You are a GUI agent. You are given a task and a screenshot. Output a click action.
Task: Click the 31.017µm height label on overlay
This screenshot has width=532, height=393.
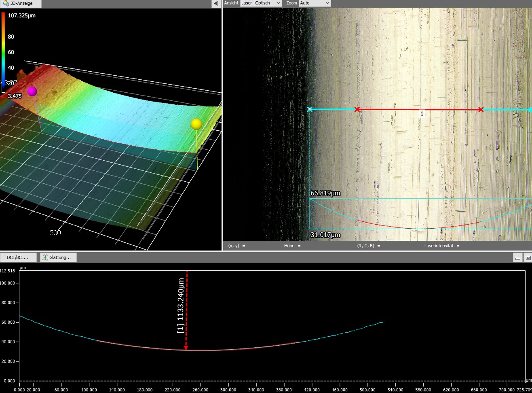[x=325, y=235]
